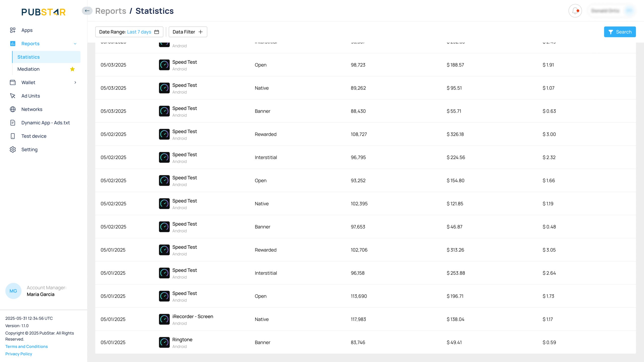Open Dynamic App - Ads.txt page
644x362 pixels.
pos(46,123)
